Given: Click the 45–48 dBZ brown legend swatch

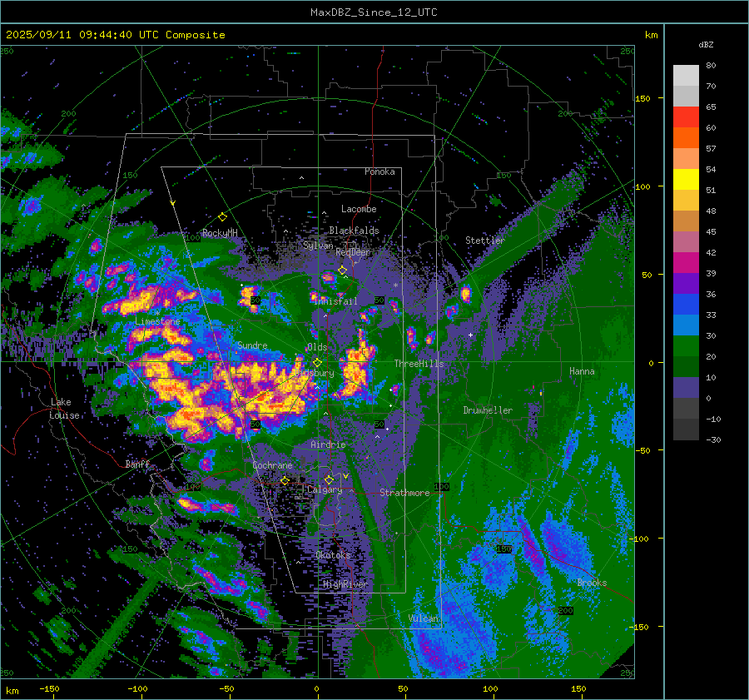Looking at the screenshot, I should (x=686, y=221).
